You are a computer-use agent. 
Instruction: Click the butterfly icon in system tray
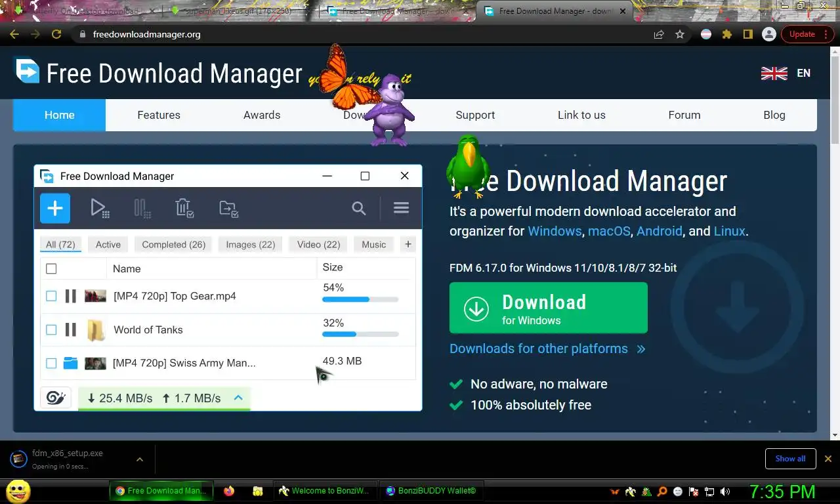tap(615, 492)
